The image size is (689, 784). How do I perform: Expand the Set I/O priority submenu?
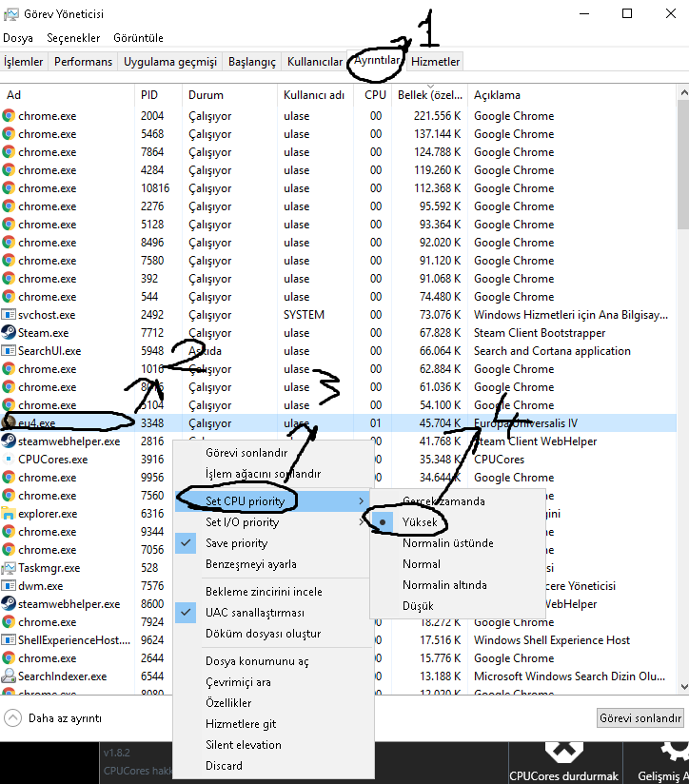tap(273, 522)
